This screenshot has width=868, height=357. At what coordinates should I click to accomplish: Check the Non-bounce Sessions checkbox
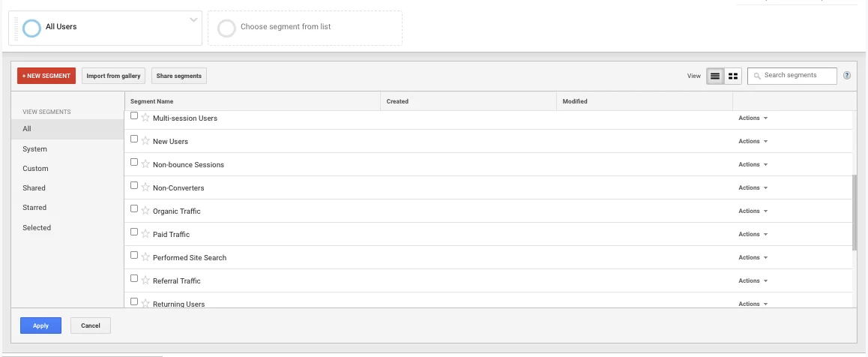tap(134, 163)
